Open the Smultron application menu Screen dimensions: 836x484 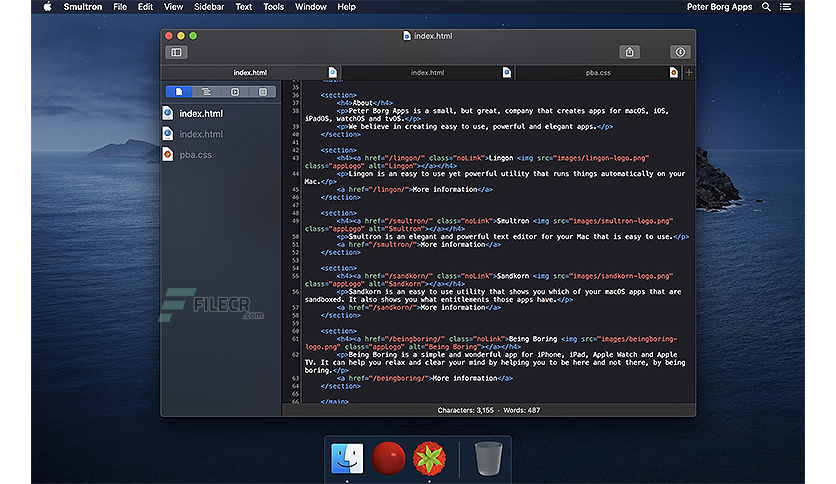point(83,7)
